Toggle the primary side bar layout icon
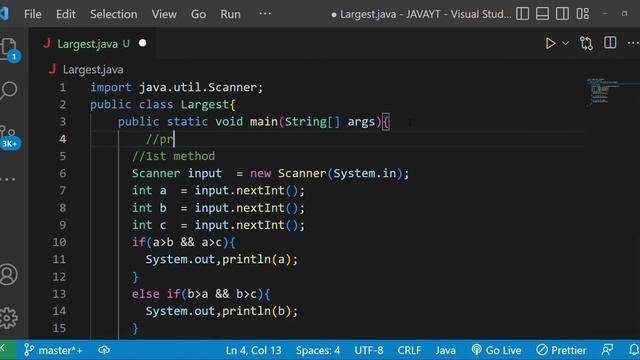Screen dimensions: 640x360 [522, 14]
